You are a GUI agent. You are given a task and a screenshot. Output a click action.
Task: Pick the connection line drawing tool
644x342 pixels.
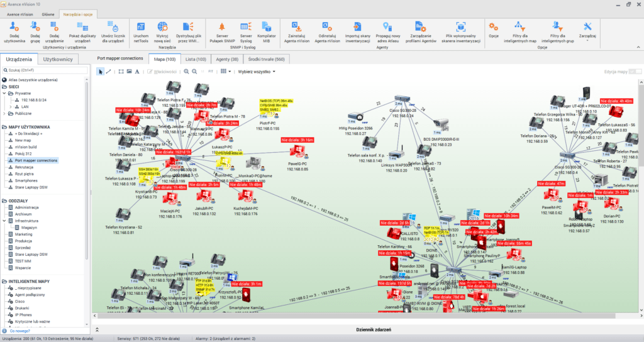click(x=109, y=72)
